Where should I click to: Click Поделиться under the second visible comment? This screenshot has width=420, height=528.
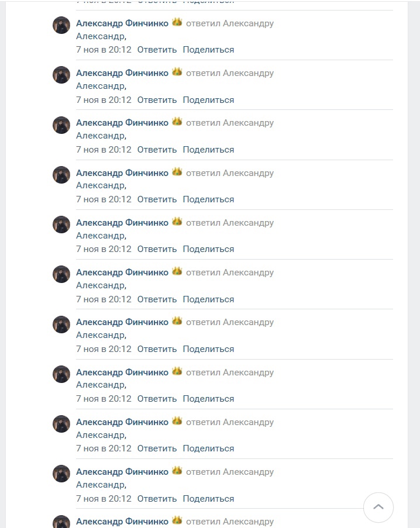(x=208, y=100)
